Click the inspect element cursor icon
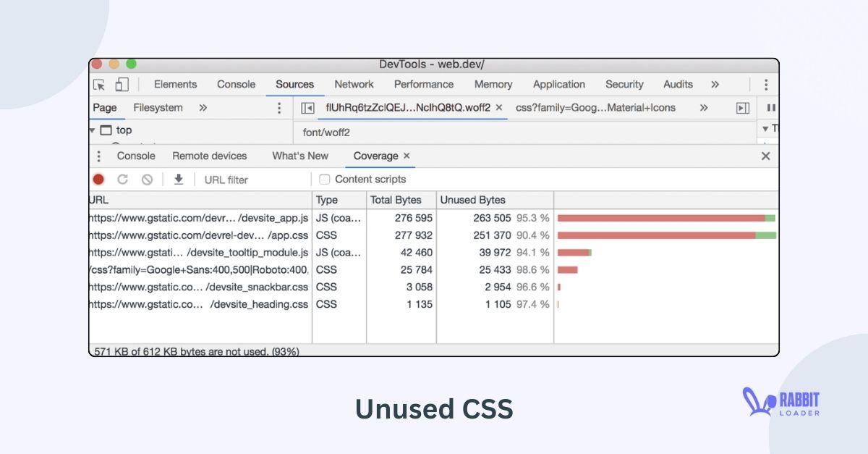Viewport: 868px width, 454px height. (98, 85)
